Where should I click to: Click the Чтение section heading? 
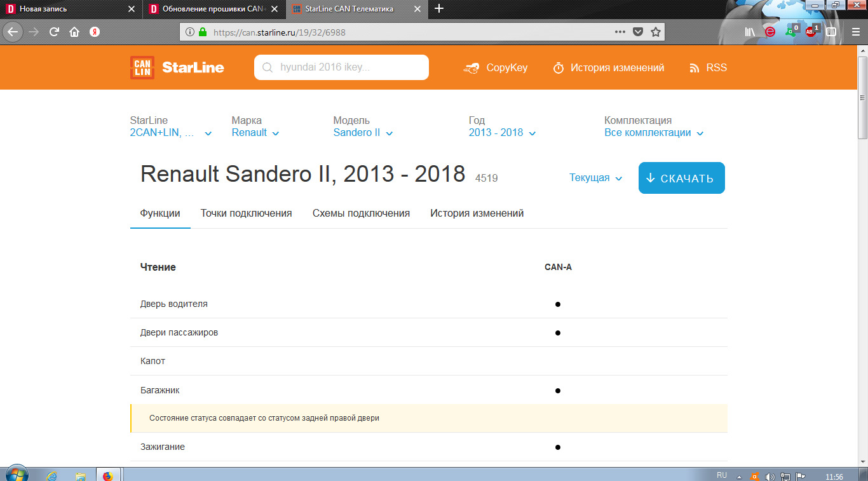pos(158,268)
